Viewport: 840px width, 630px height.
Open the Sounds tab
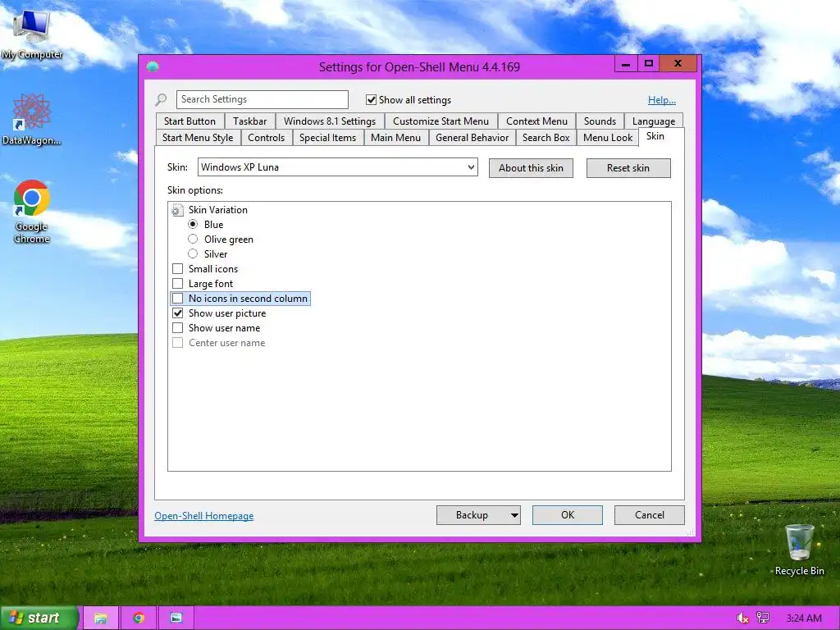point(600,121)
